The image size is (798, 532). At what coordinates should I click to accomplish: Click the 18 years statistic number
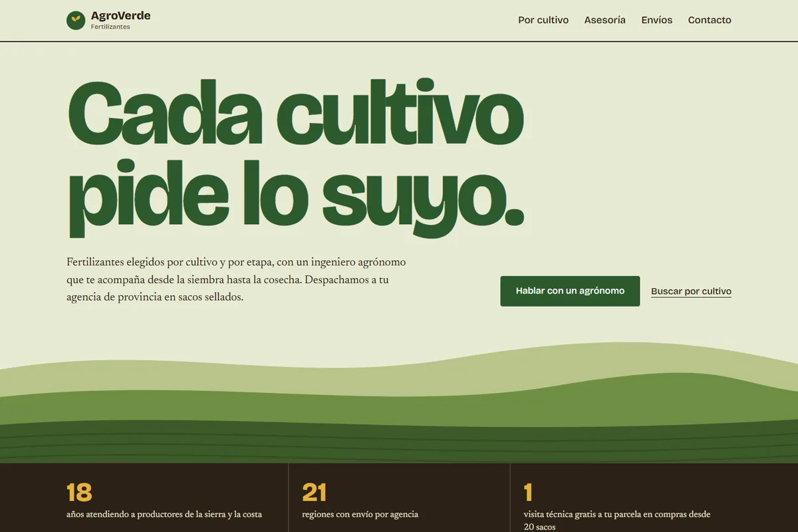(x=79, y=493)
